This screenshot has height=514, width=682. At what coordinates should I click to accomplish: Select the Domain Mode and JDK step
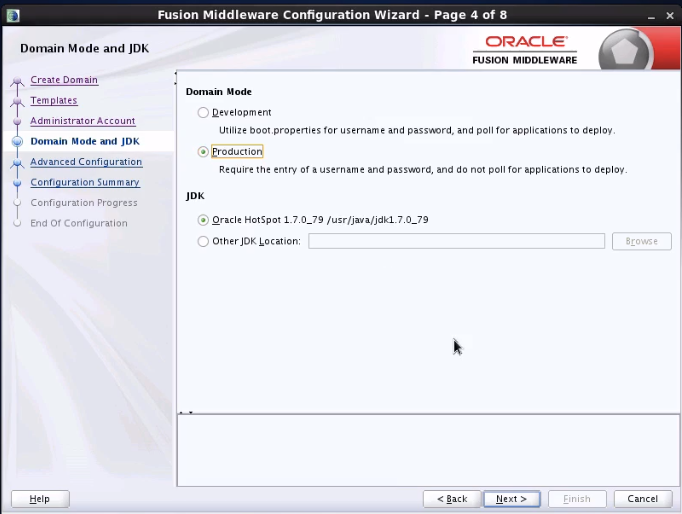pyautogui.click(x=85, y=141)
